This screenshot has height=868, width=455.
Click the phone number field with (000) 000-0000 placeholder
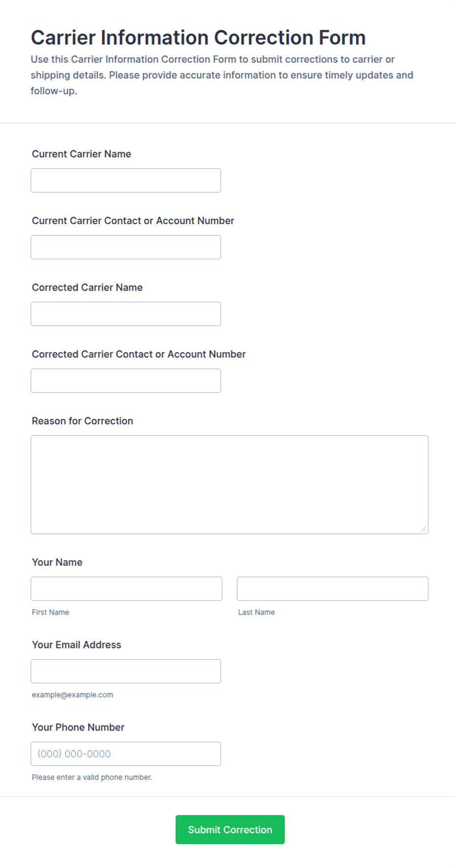pyautogui.click(x=126, y=754)
